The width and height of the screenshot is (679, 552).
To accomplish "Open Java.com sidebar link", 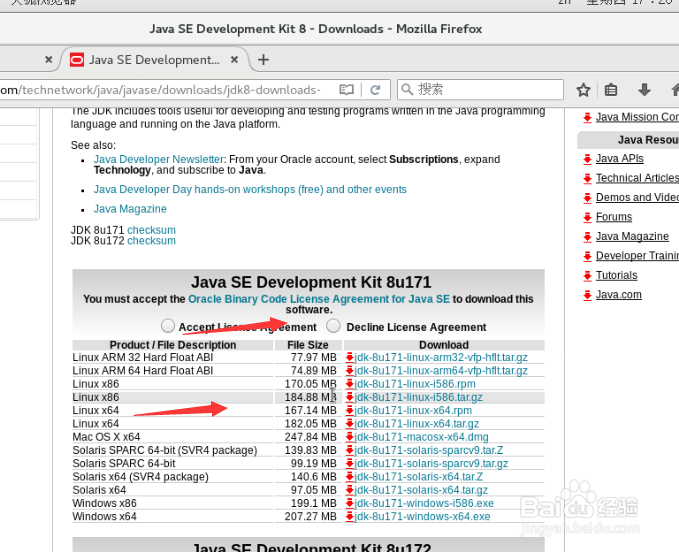I will [618, 295].
